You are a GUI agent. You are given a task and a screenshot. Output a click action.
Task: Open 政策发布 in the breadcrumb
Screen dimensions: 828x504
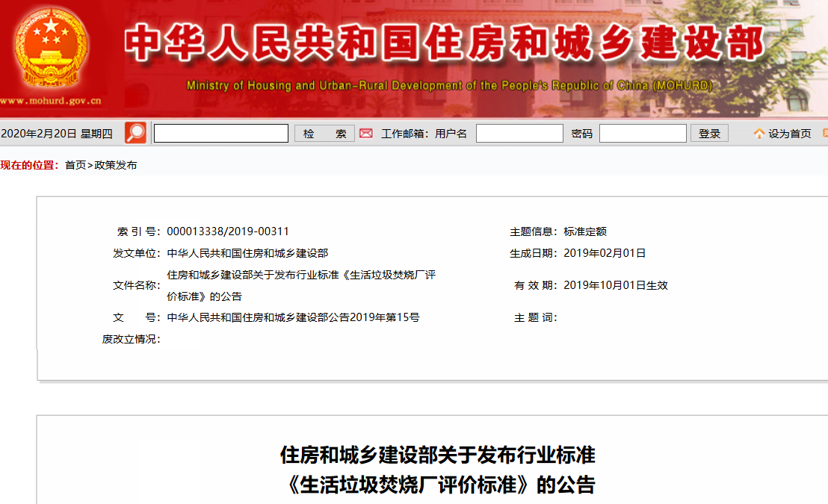[116, 165]
